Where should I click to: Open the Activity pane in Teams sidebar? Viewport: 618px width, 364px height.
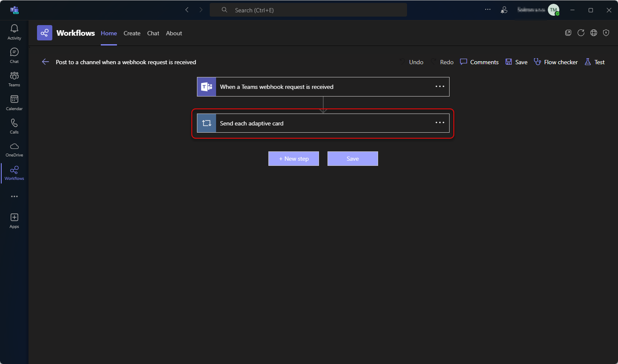[14, 31]
